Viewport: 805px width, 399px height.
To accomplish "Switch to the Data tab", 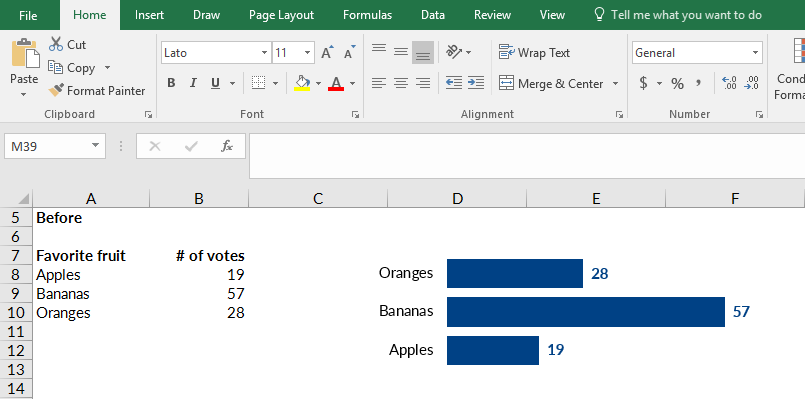I will pyautogui.click(x=433, y=15).
